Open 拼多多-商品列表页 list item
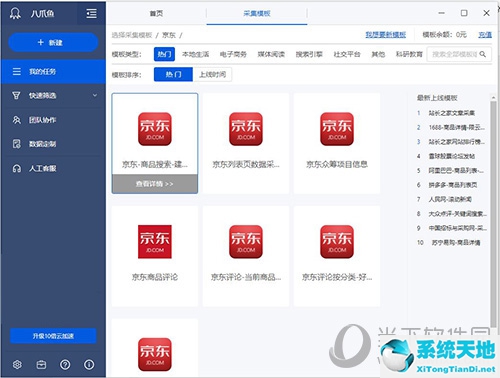Viewport: 500px width, 378px height. tap(453, 185)
